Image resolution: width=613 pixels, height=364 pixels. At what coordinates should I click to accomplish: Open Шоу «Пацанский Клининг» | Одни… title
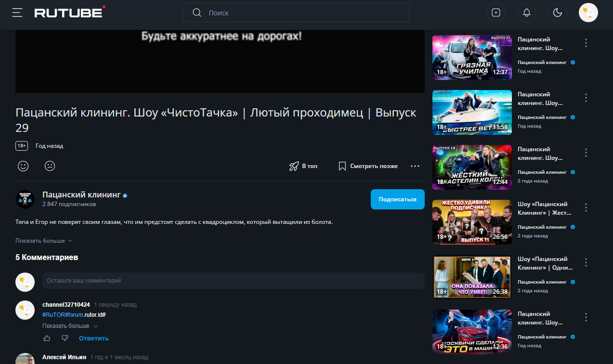click(545, 263)
